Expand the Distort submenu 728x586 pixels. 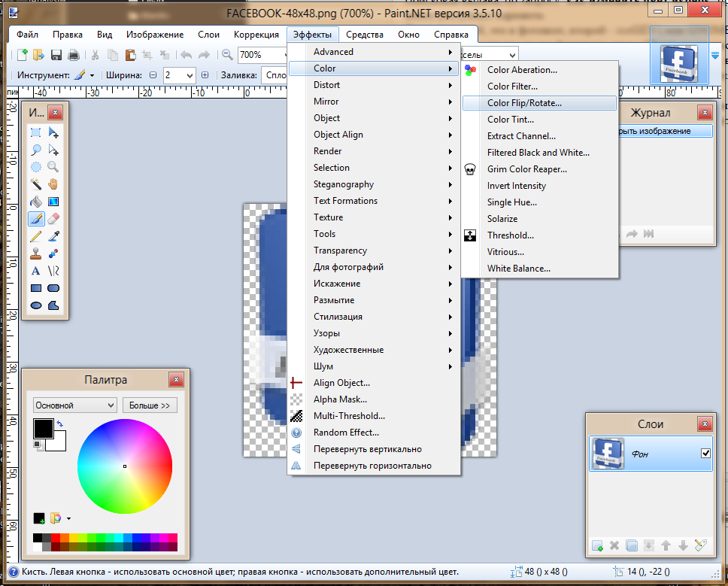373,85
